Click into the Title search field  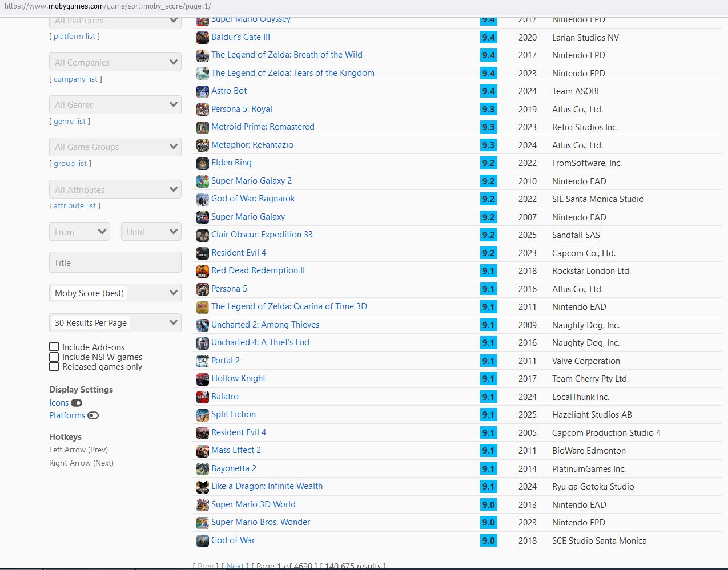click(x=115, y=262)
